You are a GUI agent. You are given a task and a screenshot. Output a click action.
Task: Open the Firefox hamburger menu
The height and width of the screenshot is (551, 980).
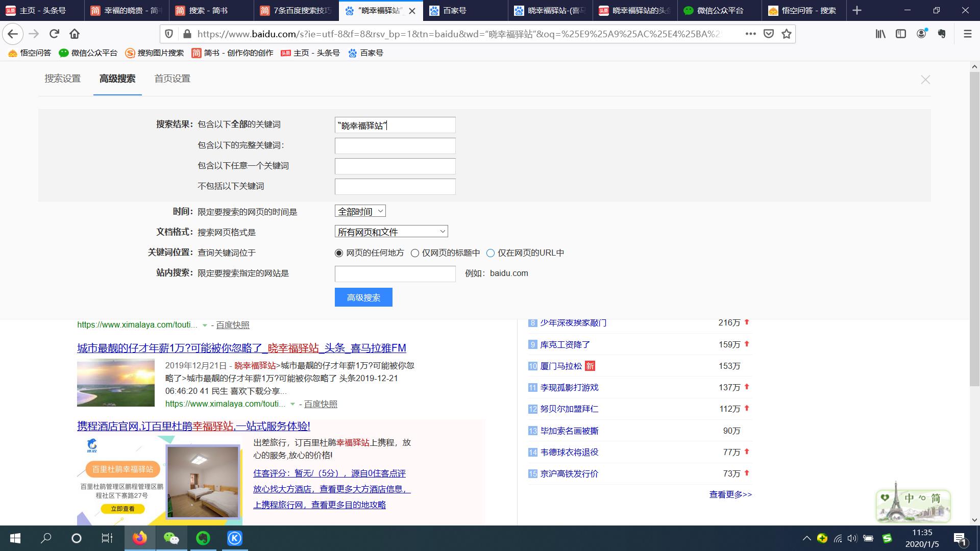tap(967, 34)
